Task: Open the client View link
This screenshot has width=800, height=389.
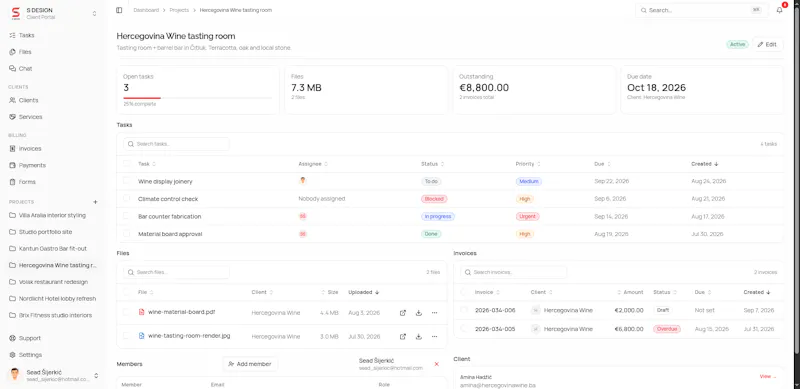Action: point(768,376)
